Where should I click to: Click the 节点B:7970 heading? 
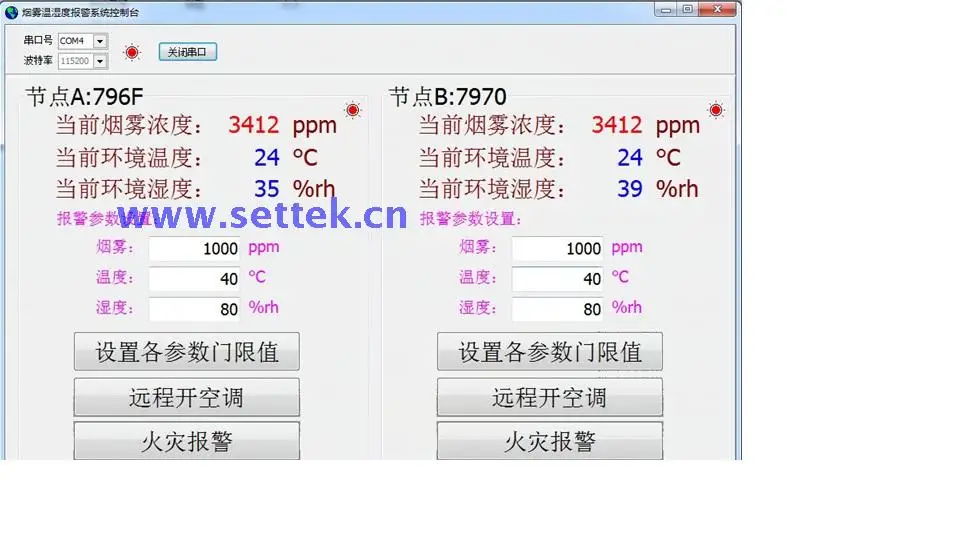tap(448, 97)
